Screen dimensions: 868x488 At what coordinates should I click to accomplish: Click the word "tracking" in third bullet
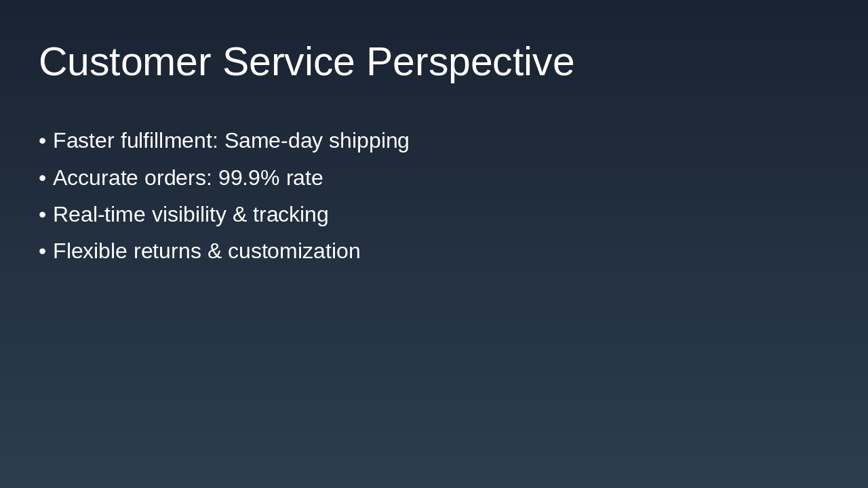pyautogui.click(x=290, y=215)
